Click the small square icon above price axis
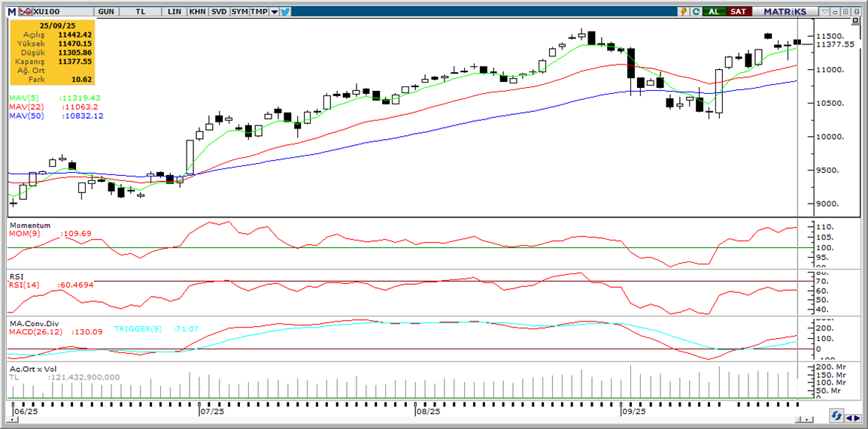This screenshot has width=868, height=429. 855,21
